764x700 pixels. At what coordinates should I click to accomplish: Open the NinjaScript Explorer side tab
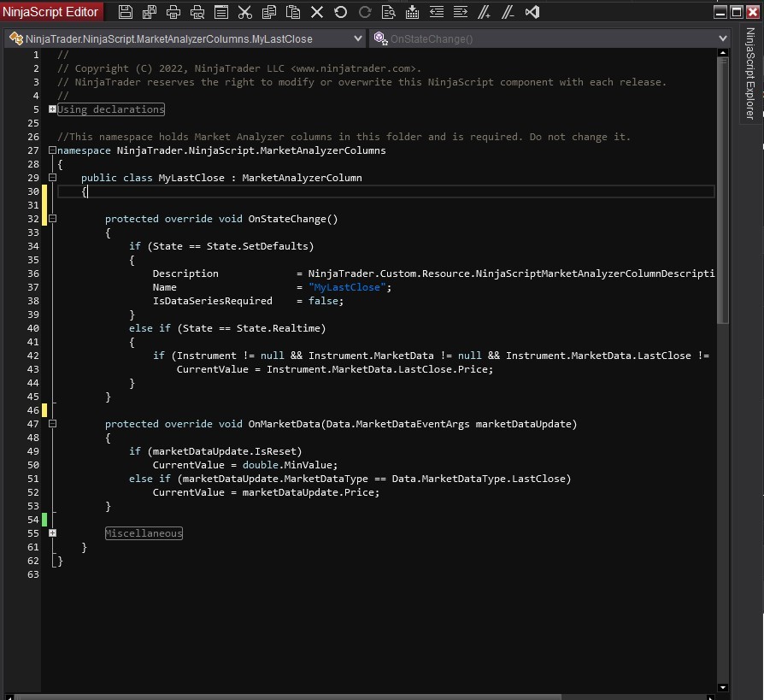[750, 74]
